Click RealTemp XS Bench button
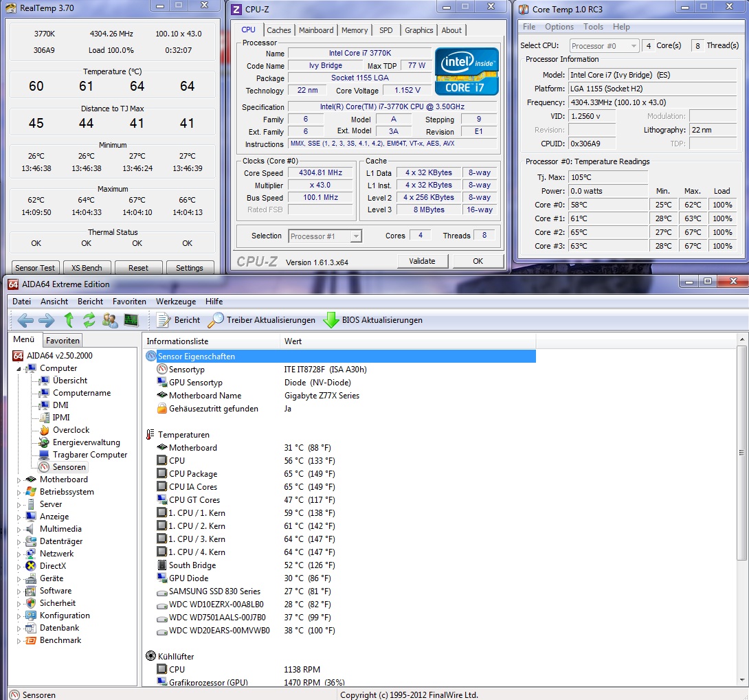The height and width of the screenshot is (700, 749). [x=87, y=268]
